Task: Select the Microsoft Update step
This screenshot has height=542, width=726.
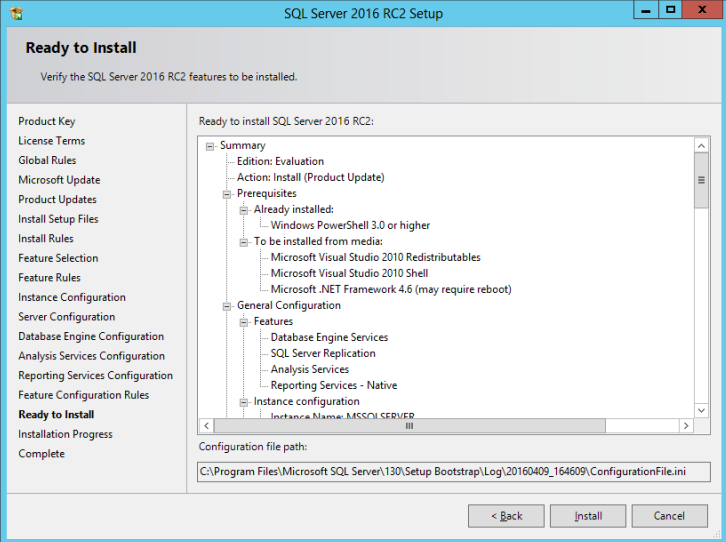Action: point(59,180)
